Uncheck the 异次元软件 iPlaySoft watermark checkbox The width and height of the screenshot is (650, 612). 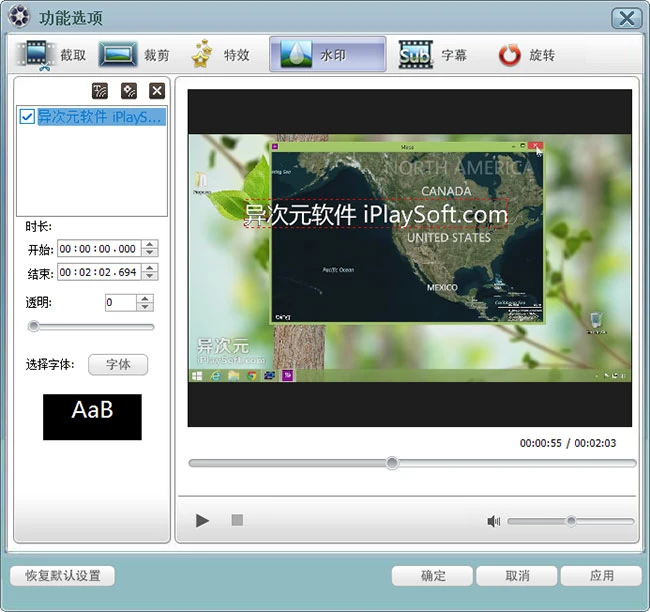[28, 117]
